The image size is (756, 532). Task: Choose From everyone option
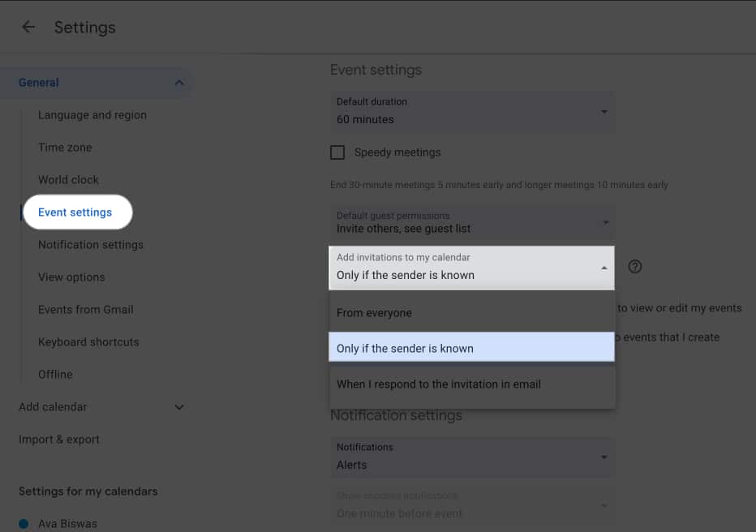tap(471, 313)
